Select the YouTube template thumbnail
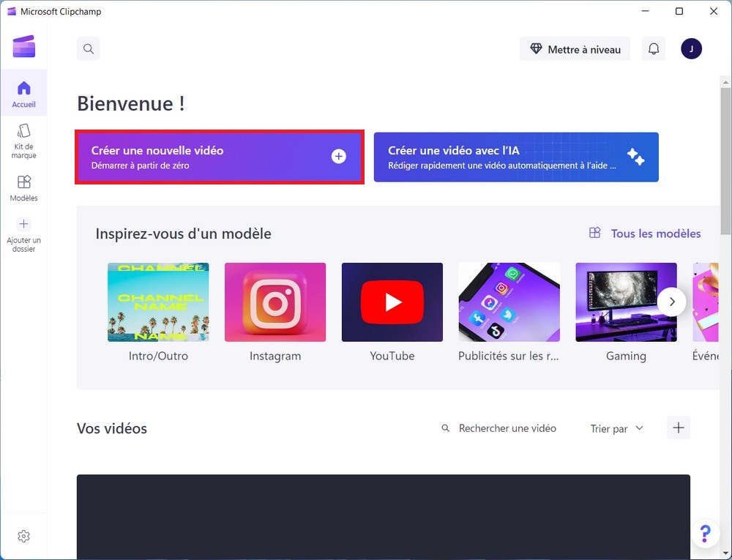The width and height of the screenshot is (732, 560). pyautogui.click(x=392, y=302)
